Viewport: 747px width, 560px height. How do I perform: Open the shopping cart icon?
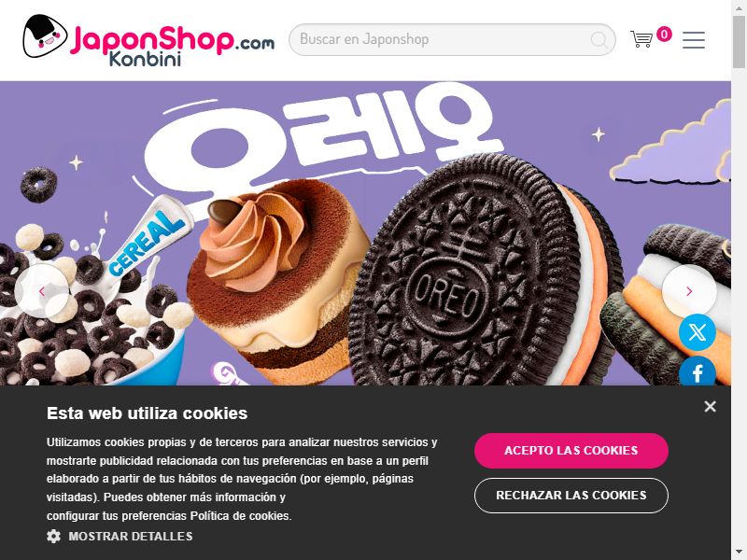(x=641, y=39)
